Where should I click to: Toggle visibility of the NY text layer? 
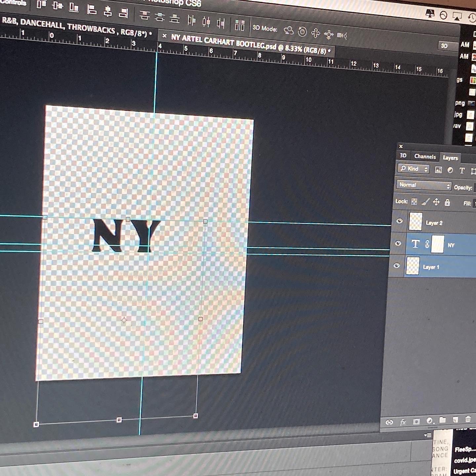(398, 243)
